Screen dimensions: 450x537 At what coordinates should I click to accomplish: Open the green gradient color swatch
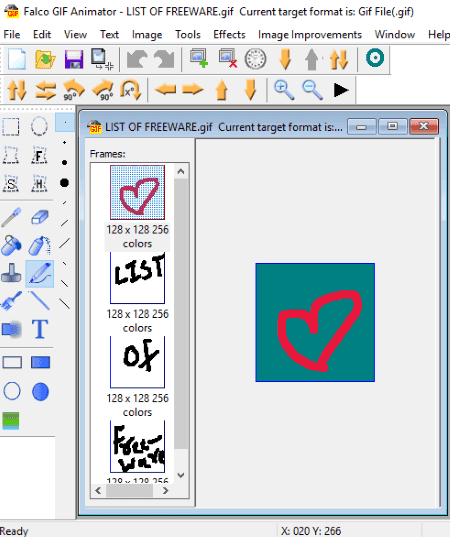[11, 421]
